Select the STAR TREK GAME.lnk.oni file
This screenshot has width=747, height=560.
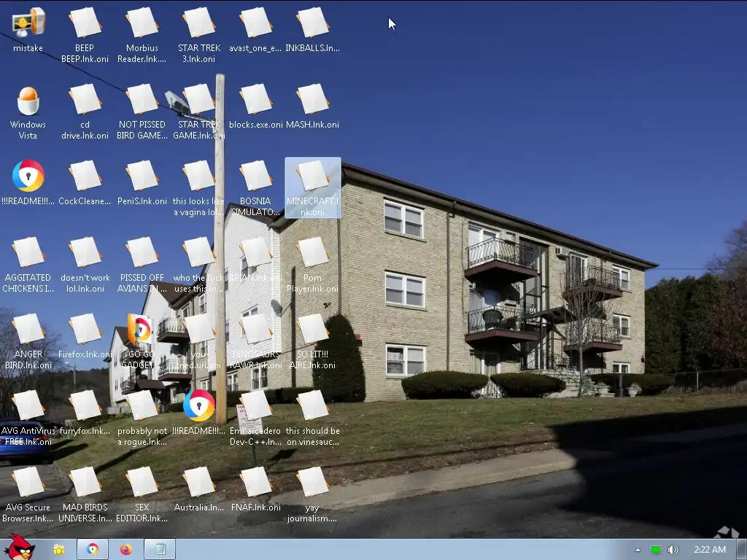199,112
